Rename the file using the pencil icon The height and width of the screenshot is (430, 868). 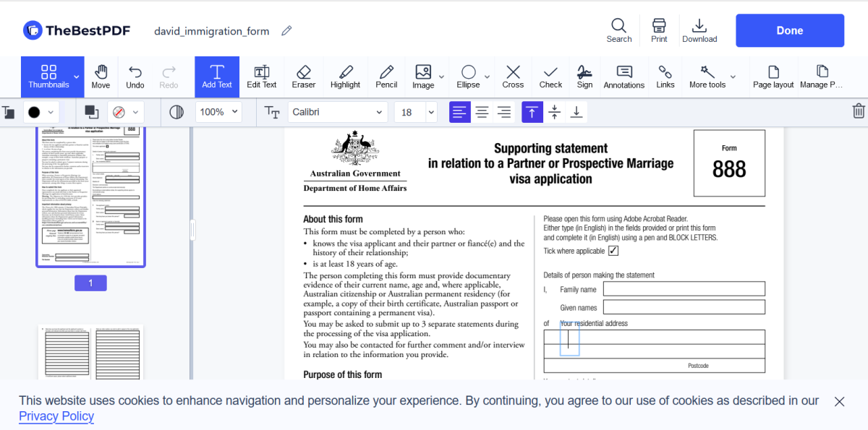coord(286,30)
